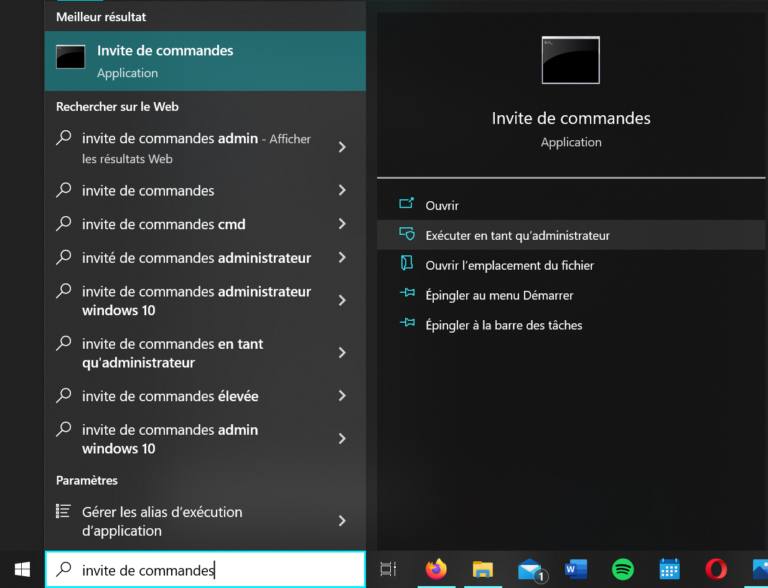Expand arrow for 'invite de commandes élevée'

[x=342, y=395]
